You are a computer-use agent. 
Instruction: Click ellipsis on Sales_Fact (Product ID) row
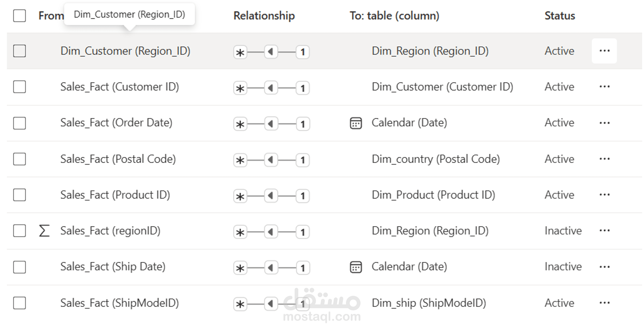pos(604,195)
